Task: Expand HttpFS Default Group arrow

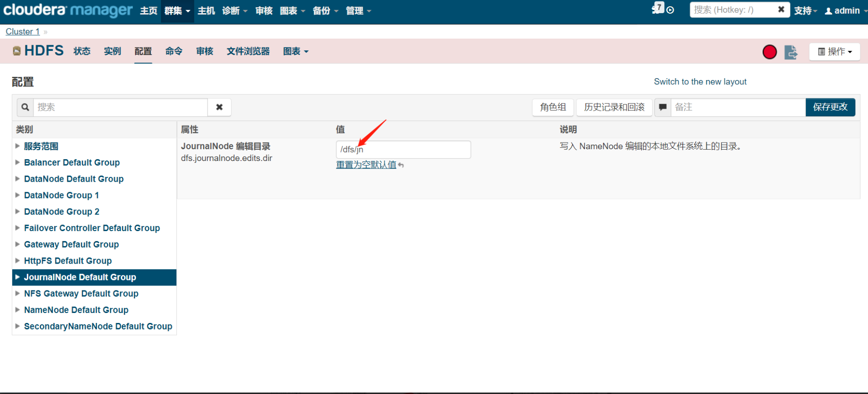Action: (x=17, y=261)
